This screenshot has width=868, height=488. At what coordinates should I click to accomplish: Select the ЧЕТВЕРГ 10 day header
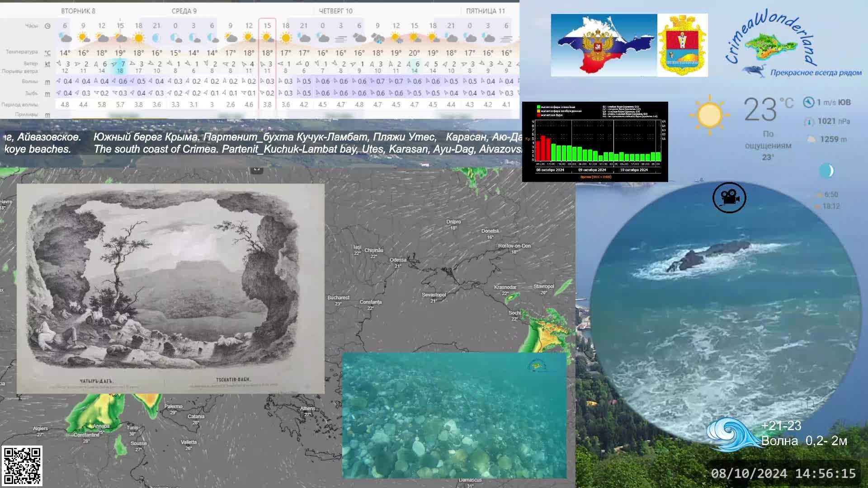pos(335,11)
